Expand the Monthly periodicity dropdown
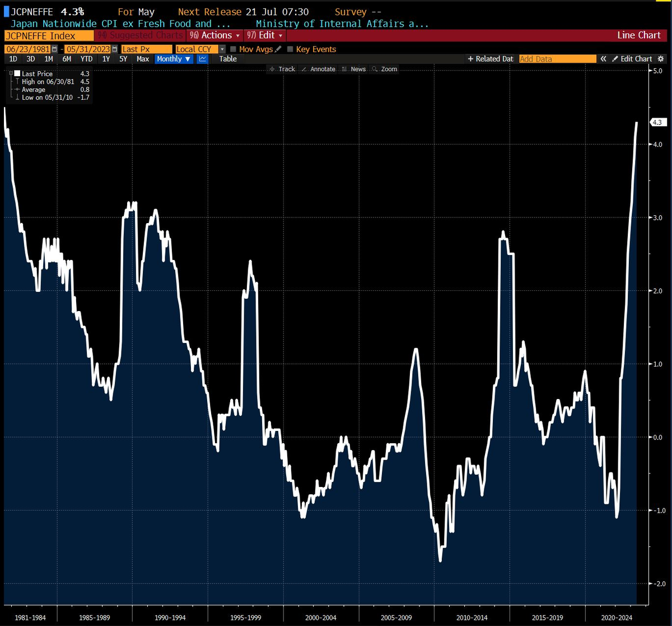Screen dimensions: 672x626 (174, 59)
